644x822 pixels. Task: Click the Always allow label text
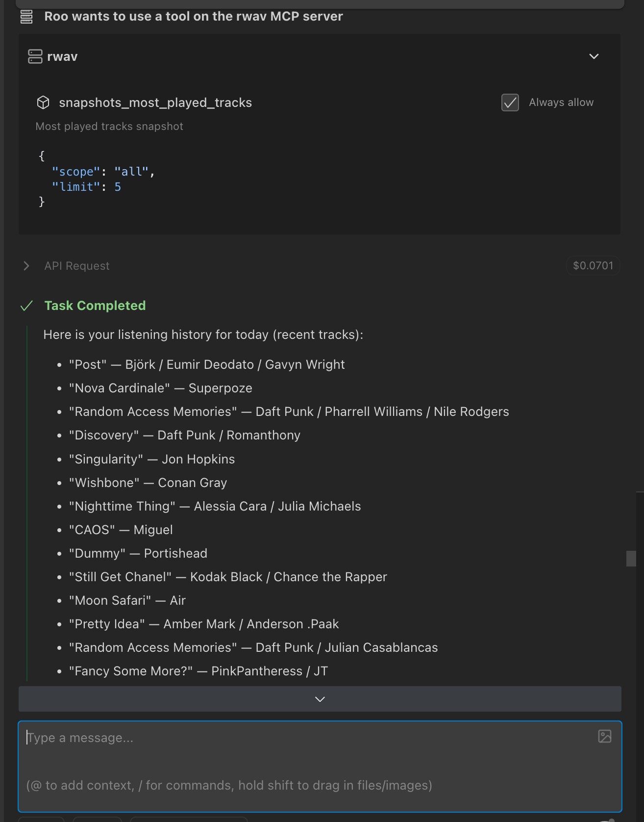click(x=561, y=103)
